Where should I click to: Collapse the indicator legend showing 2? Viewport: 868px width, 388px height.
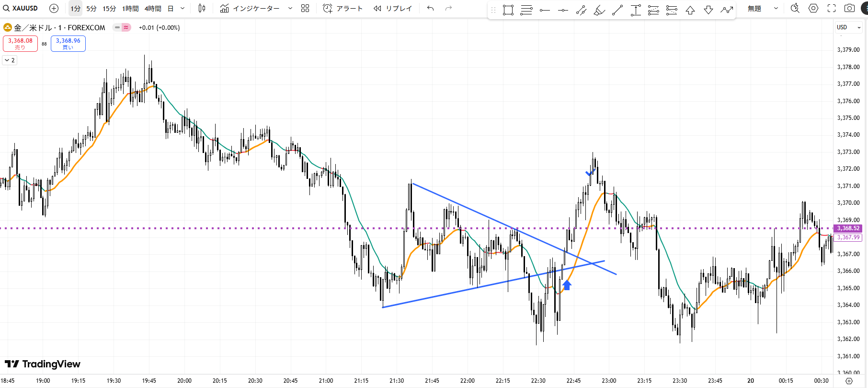coord(10,60)
